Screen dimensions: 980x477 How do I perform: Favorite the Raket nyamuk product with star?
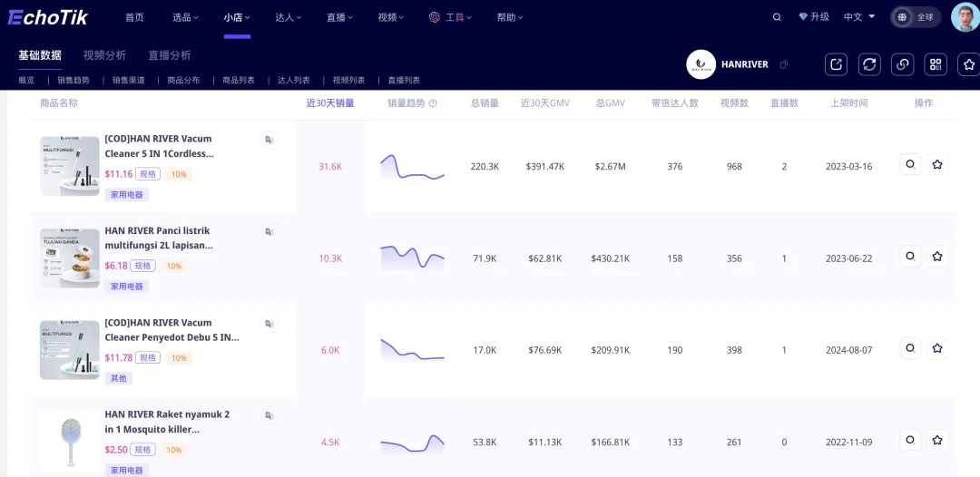(x=936, y=440)
